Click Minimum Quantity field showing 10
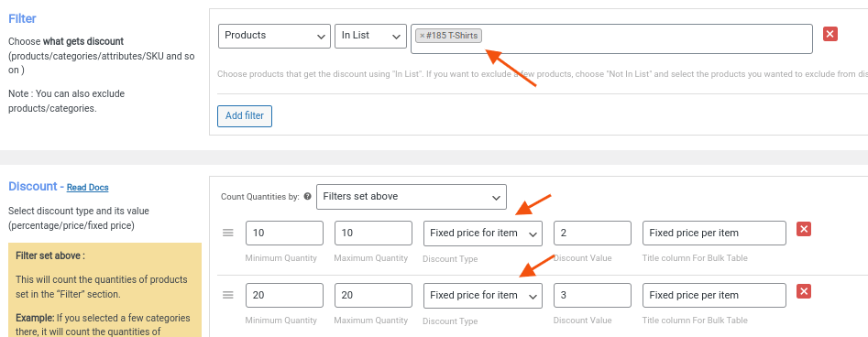The image size is (868, 337). 284,233
